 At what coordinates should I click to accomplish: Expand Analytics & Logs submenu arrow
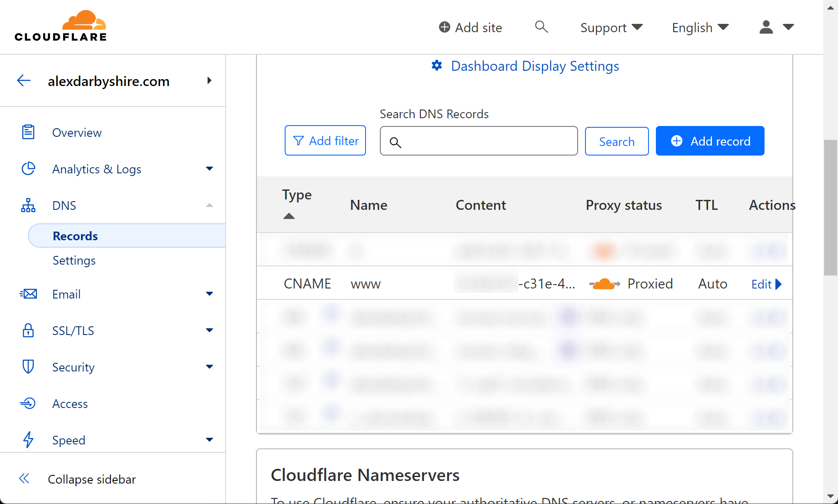click(209, 169)
